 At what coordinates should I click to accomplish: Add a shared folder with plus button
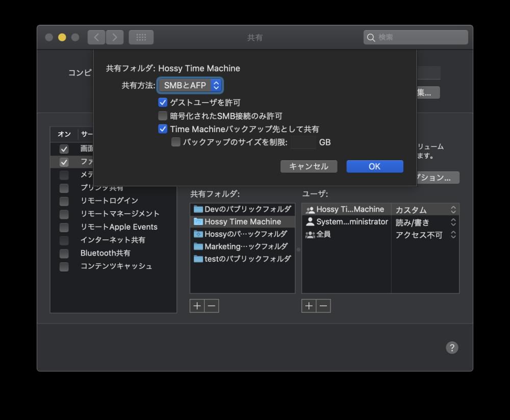tap(197, 306)
